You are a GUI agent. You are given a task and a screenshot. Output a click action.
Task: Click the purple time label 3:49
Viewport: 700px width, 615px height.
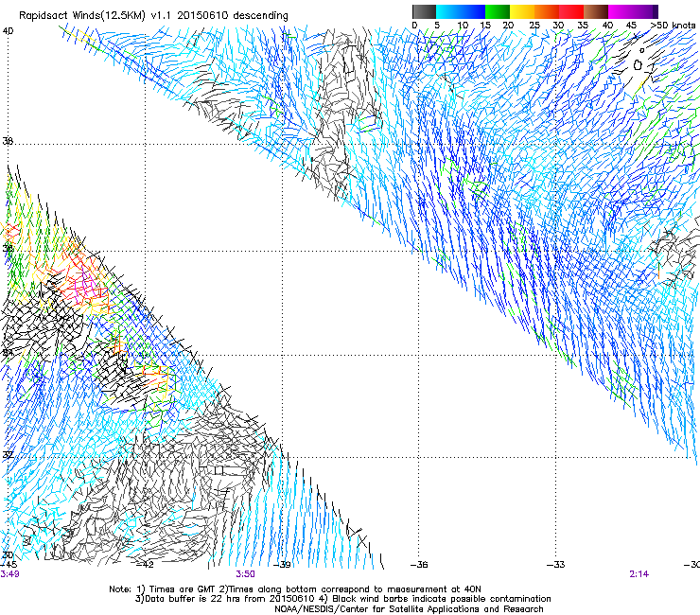pyautogui.click(x=9, y=574)
